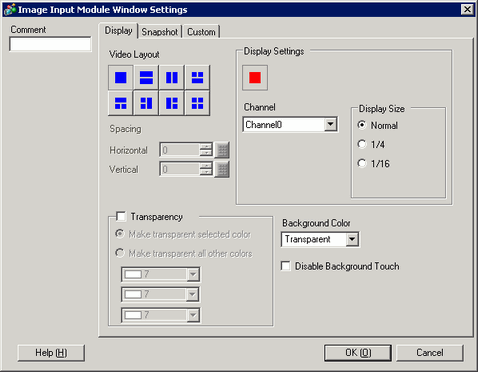This screenshot has height=372, width=478.
Task: Select the two horizontal rows video layout
Action: click(146, 77)
